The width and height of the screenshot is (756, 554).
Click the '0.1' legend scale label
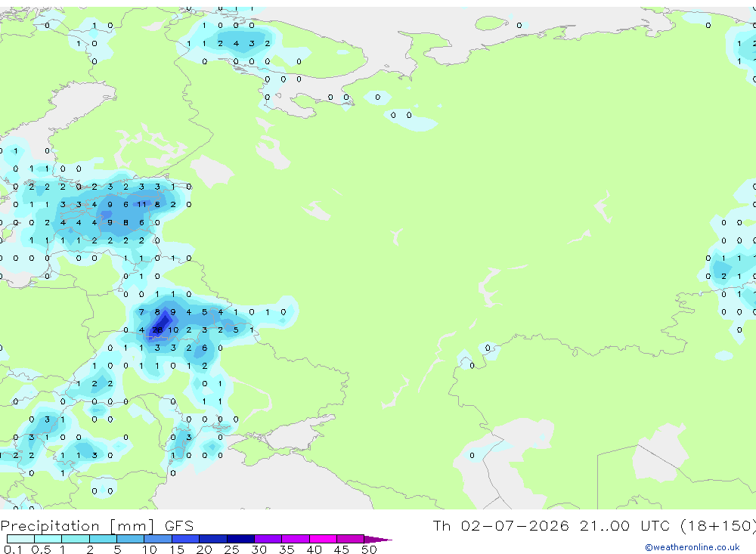tap(13, 549)
